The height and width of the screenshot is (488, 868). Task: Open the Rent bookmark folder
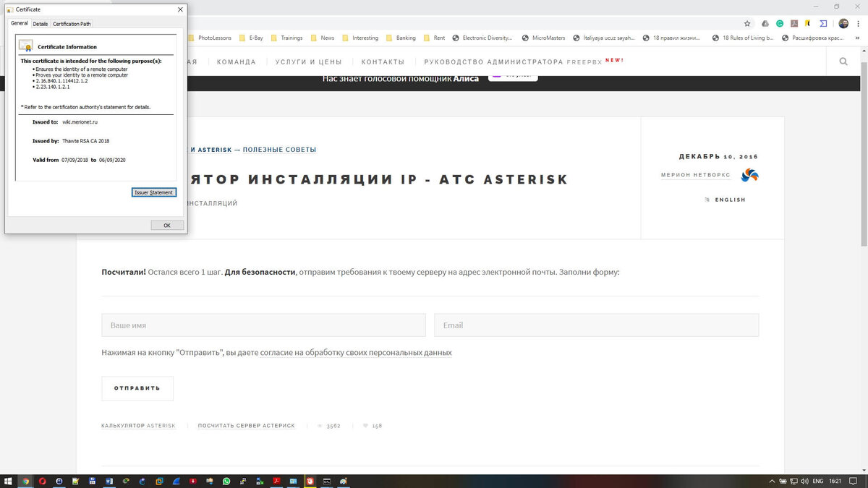click(434, 38)
